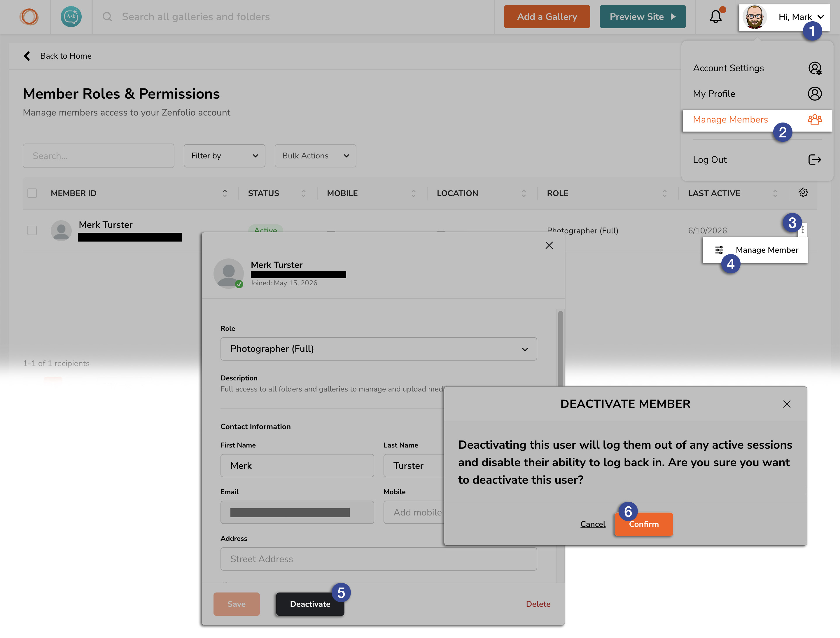Click the Save button

coord(236,604)
